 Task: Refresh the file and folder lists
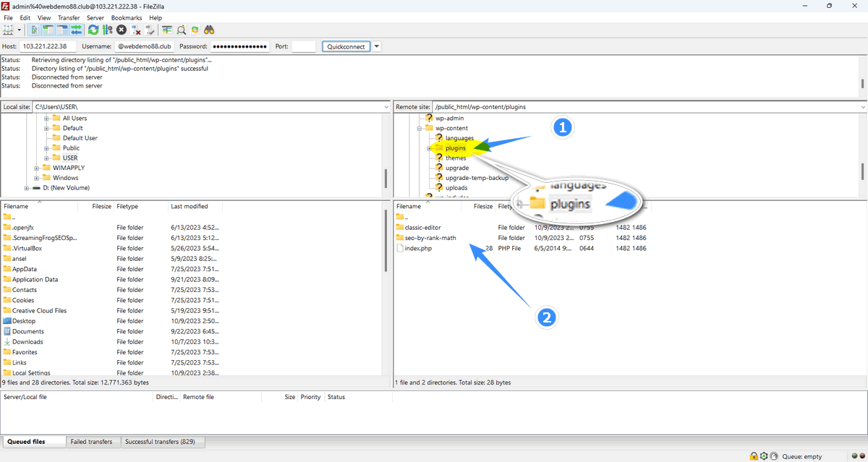(93, 30)
